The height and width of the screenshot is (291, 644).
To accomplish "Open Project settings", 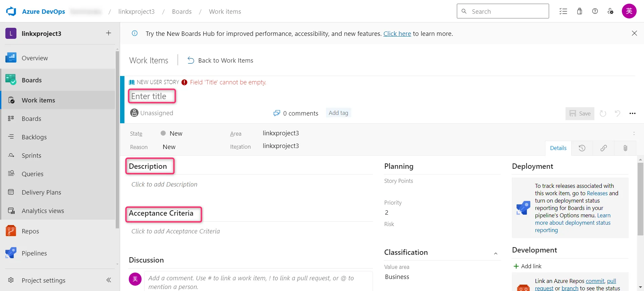I will point(44,280).
